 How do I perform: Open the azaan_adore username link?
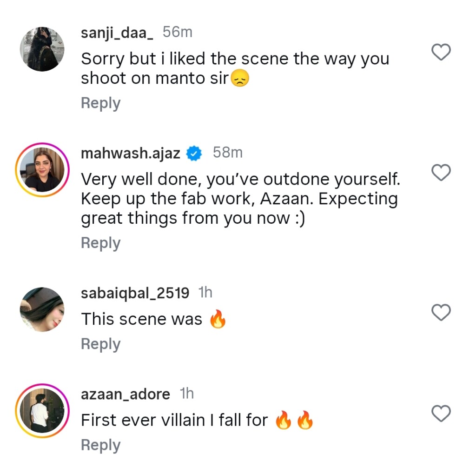[x=126, y=395]
